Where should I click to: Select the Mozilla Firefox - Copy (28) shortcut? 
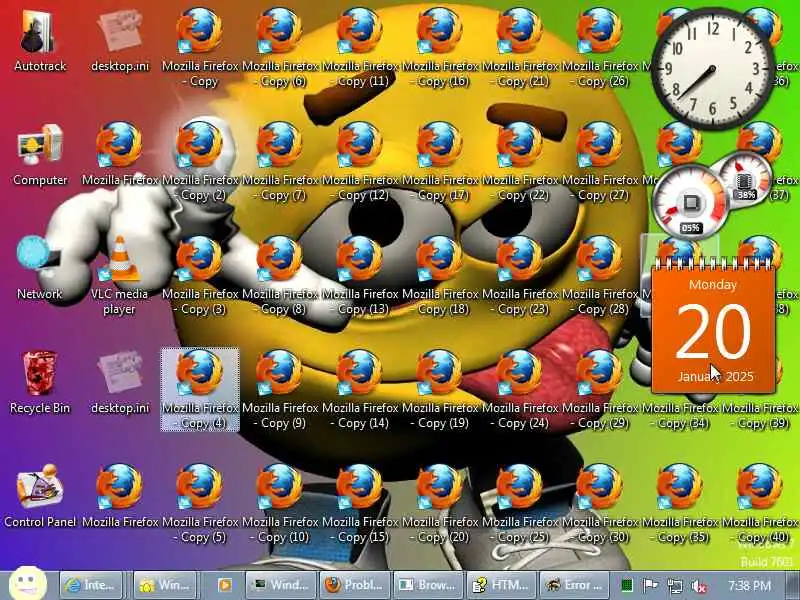(601, 276)
